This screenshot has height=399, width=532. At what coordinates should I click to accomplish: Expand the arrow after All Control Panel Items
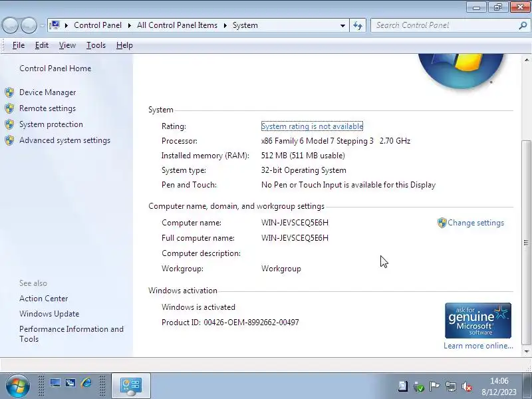225,25
